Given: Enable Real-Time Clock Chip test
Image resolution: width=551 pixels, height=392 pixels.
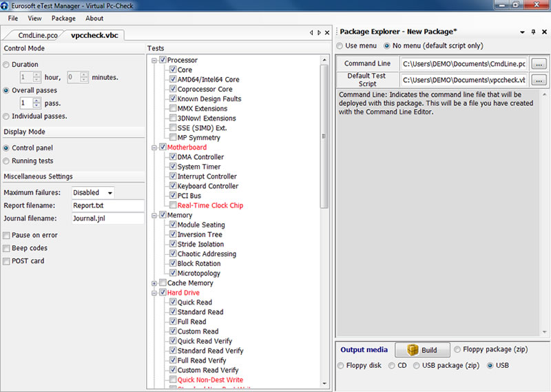Looking at the screenshot, I should (173, 205).
